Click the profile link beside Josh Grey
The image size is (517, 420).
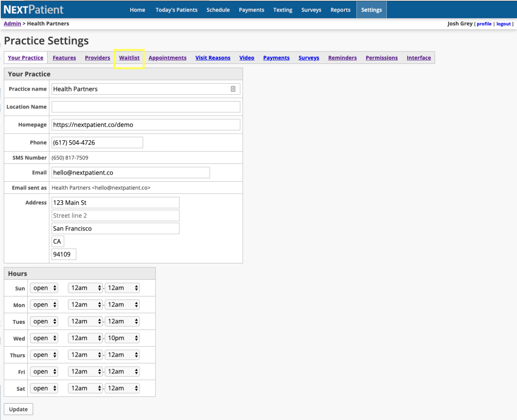tap(484, 24)
